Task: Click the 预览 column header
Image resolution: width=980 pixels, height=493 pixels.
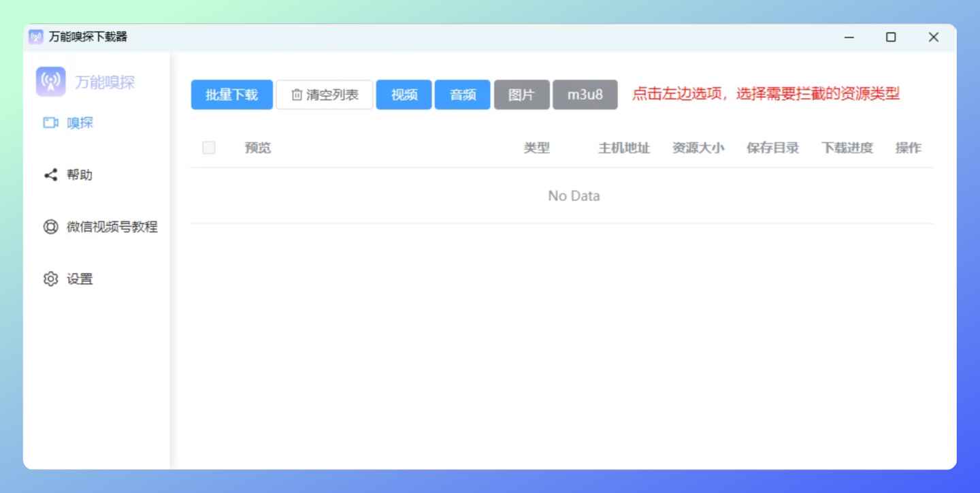Action: point(258,148)
